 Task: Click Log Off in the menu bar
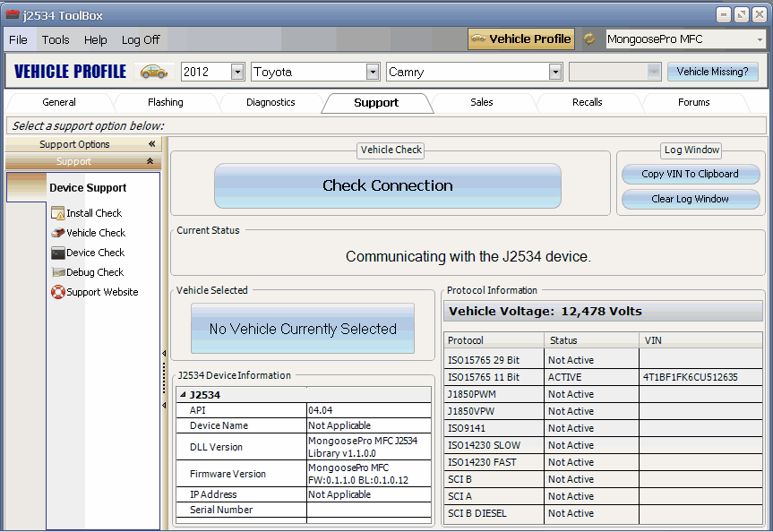coord(141,39)
